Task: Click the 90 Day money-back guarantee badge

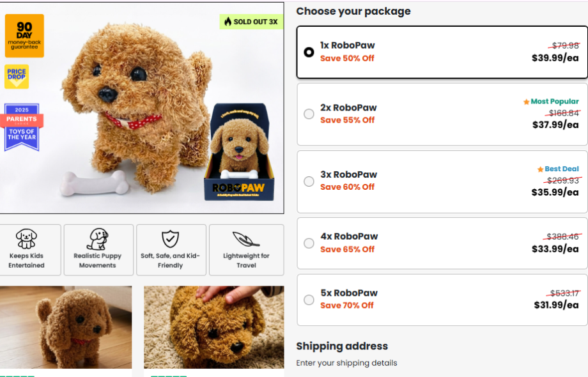Action: click(x=24, y=36)
